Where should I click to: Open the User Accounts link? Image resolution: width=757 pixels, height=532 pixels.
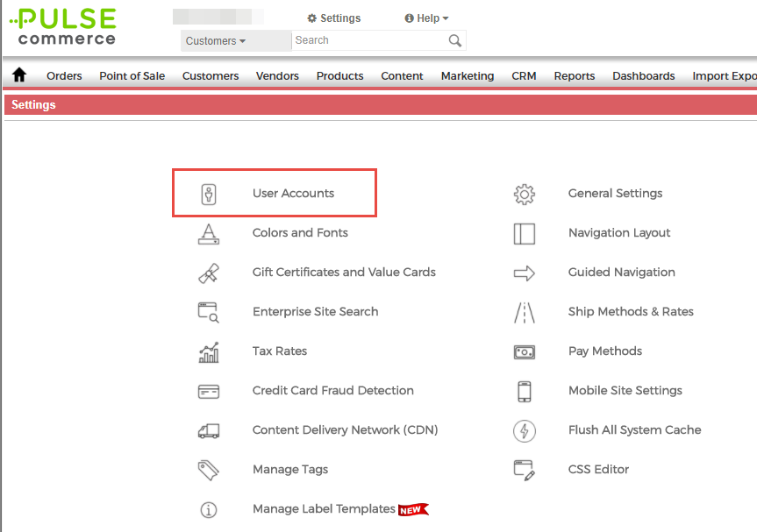pos(293,194)
